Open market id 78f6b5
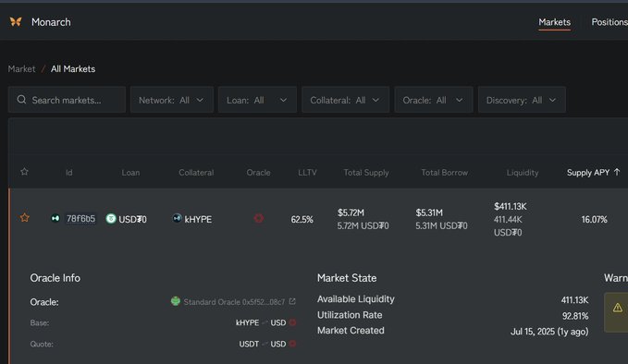628x364 pixels. 80,218
